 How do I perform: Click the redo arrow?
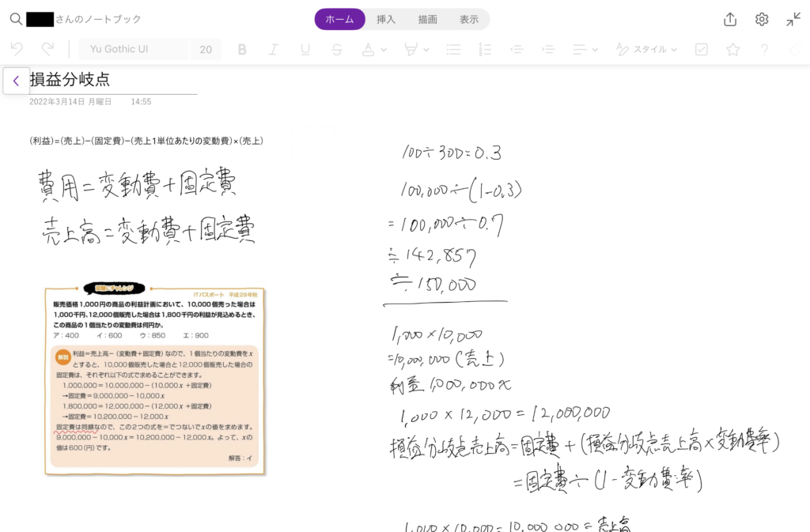coord(47,49)
